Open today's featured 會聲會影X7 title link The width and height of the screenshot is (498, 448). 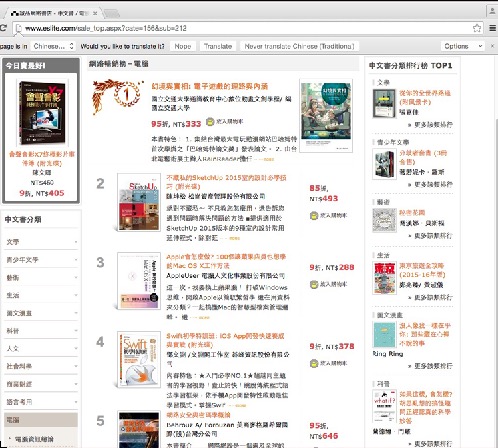42,159
